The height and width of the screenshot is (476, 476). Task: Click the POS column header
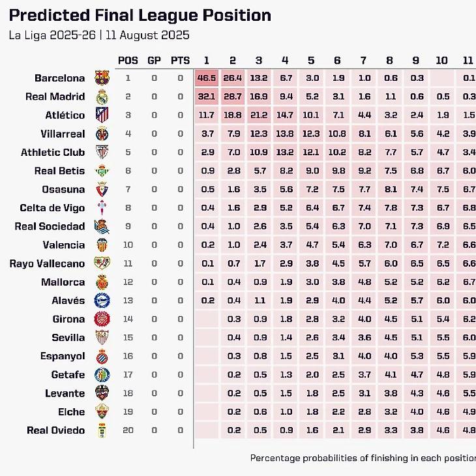(128, 61)
